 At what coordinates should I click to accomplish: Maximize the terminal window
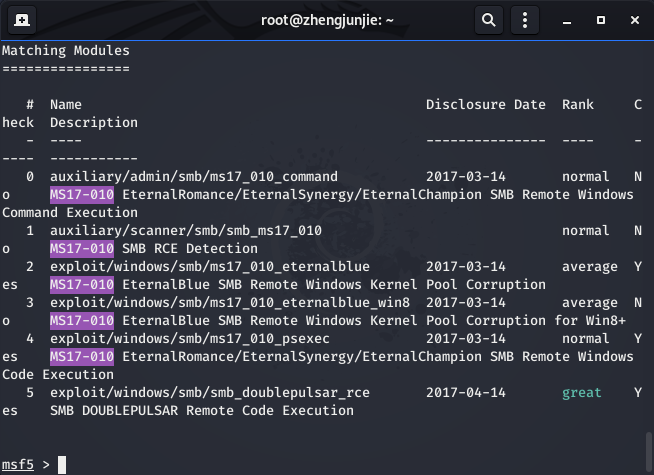point(601,20)
